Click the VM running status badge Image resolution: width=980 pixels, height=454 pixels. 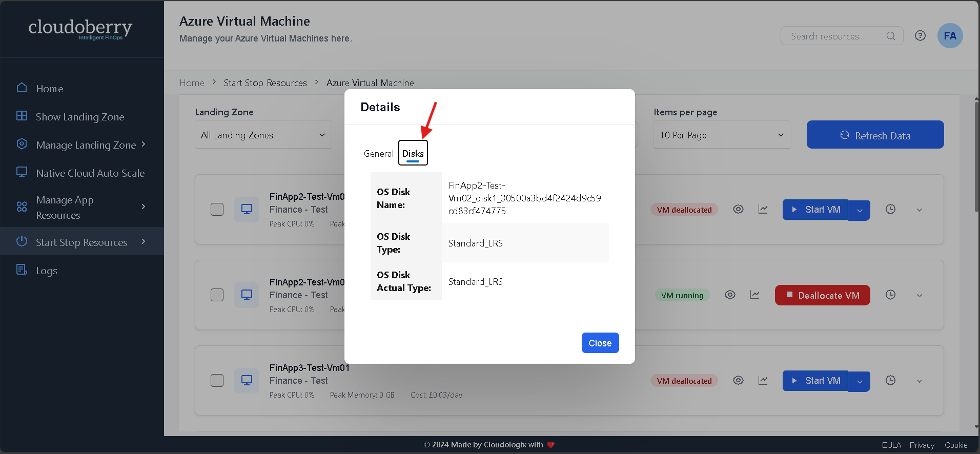(682, 295)
